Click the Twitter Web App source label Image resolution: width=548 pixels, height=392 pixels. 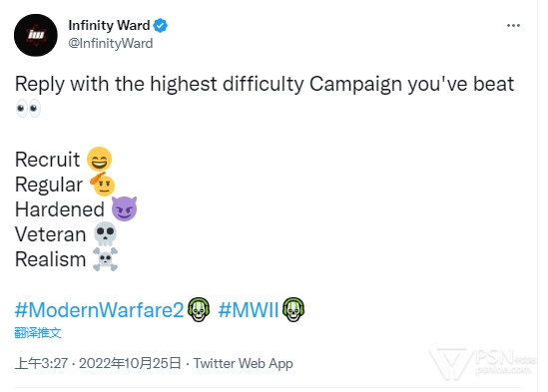tap(244, 363)
